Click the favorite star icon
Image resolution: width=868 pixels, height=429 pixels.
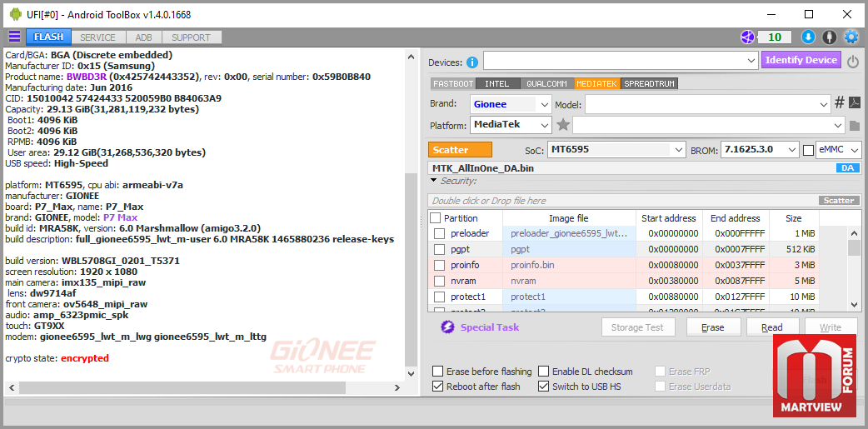coord(563,125)
